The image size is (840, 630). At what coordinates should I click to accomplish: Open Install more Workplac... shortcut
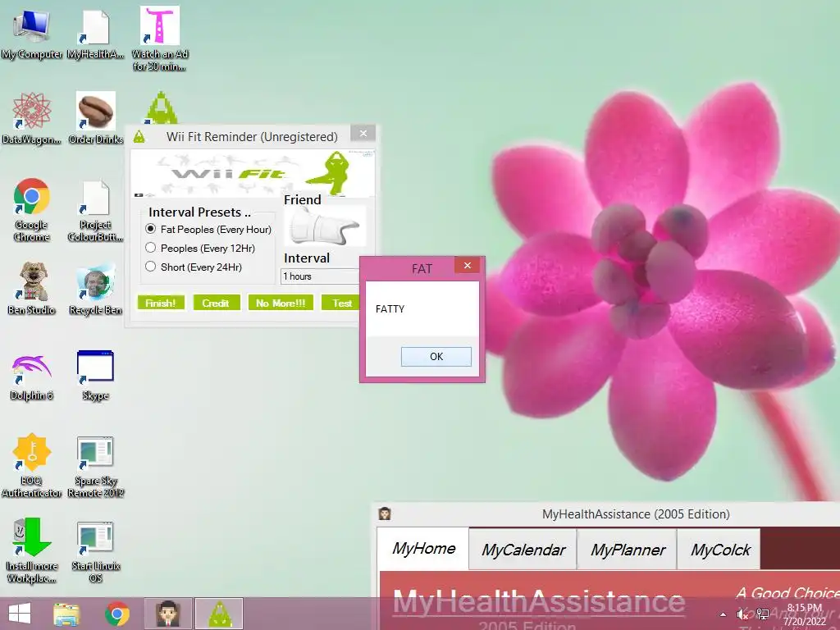pos(32,550)
